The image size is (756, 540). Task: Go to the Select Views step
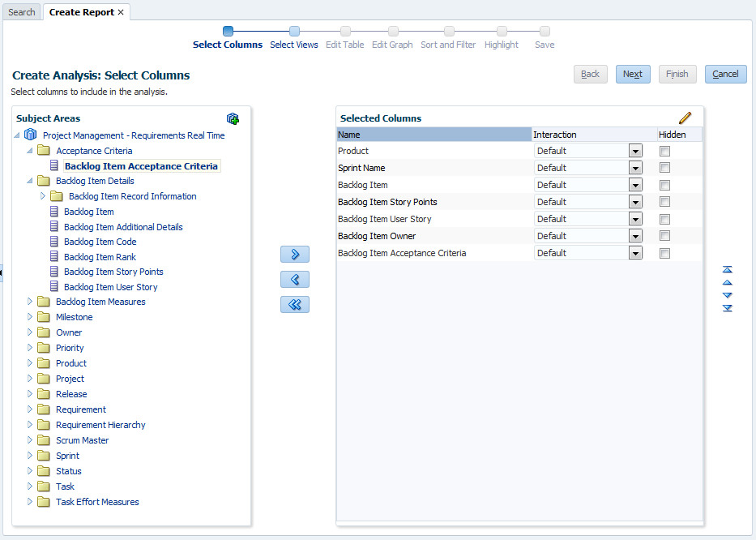293,45
